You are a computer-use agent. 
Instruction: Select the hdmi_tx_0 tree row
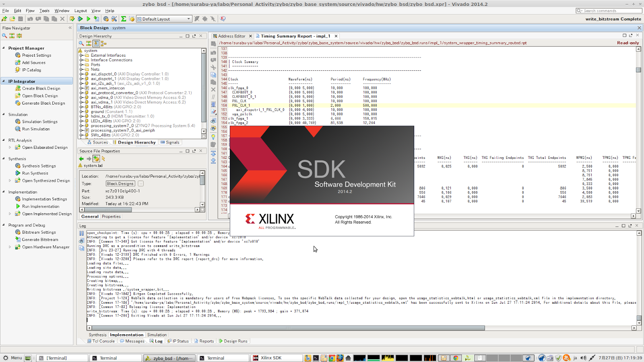[122, 116]
